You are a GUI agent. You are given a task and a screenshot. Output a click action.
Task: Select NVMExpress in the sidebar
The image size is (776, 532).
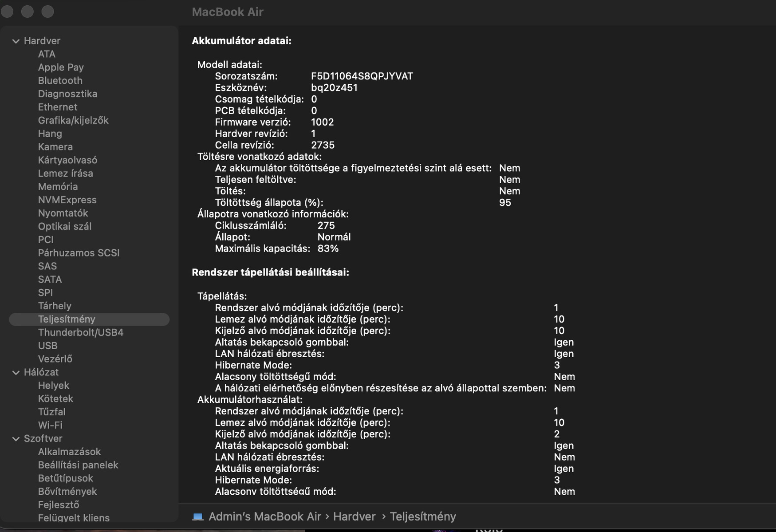(67, 200)
